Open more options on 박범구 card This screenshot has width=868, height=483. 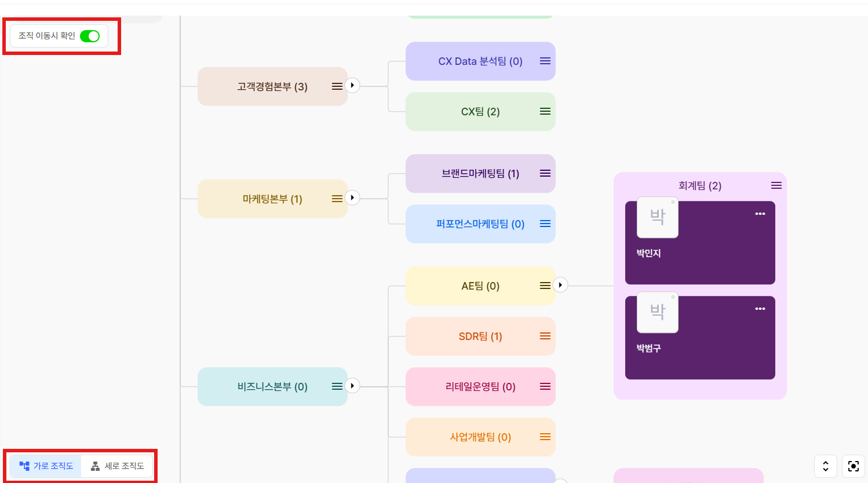pos(760,309)
